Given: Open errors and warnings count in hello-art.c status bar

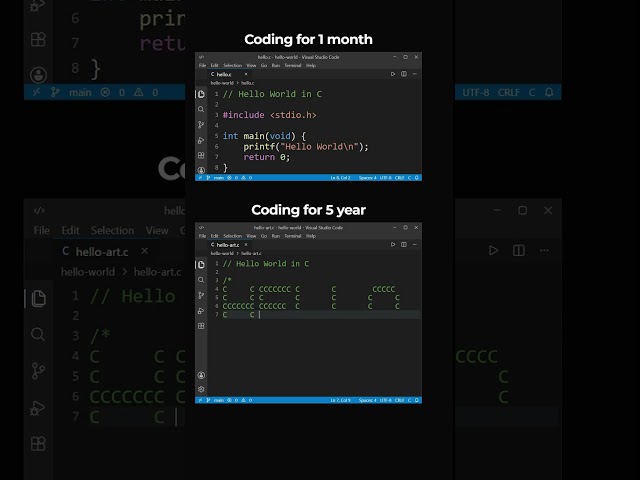Looking at the screenshot, I should [240, 400].
